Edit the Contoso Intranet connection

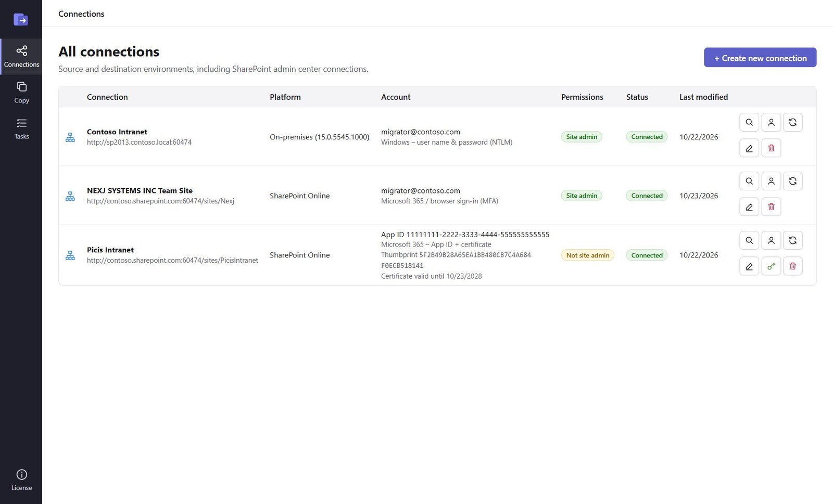tap(749, 148)
